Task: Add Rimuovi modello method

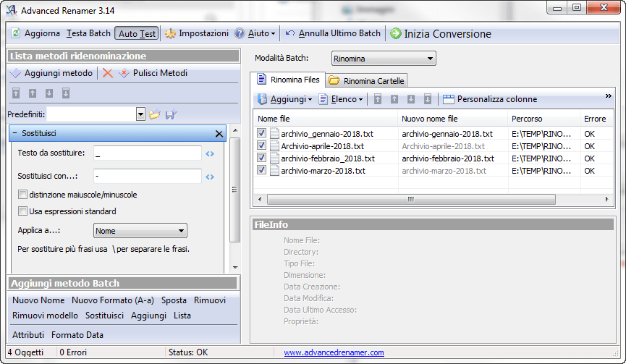Action: click(45, 316)
